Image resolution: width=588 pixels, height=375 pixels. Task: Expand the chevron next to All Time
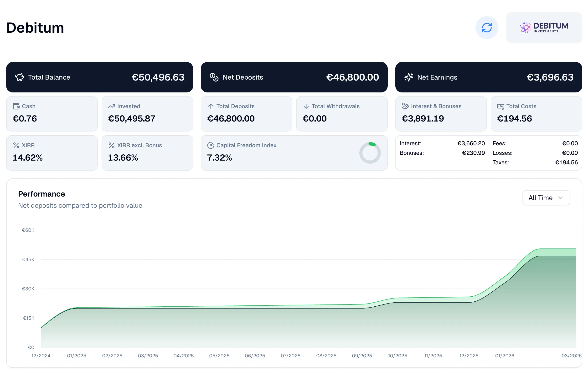(x=561, y=198)
